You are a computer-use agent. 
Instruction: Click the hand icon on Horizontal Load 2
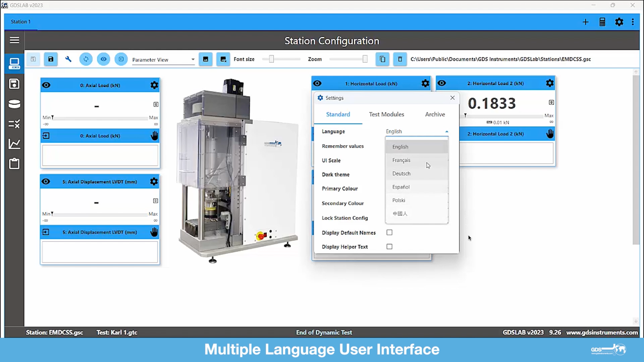point(550,134)
